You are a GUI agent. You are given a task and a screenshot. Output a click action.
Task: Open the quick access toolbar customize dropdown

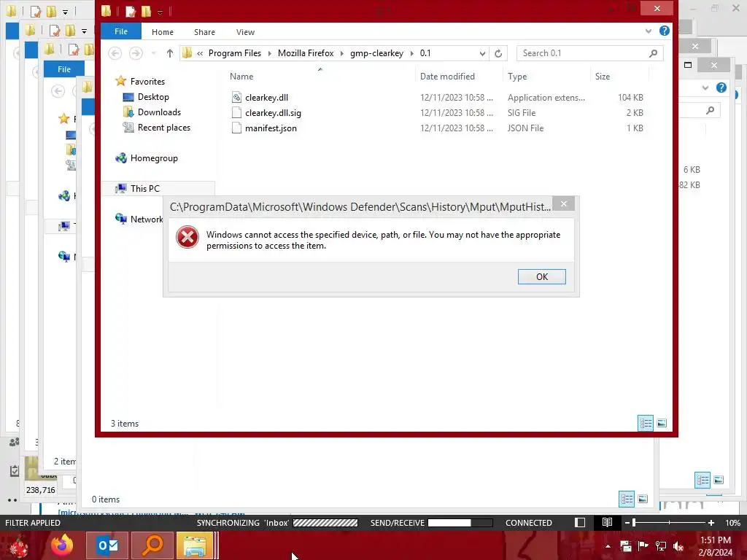point(160,12)
